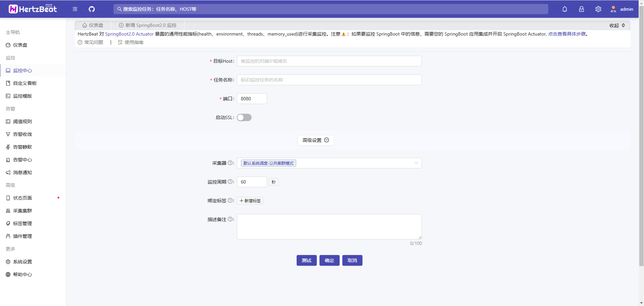Click help icon next to 采集器
This screenshot has width=644, height=306.
pyautogui.click(x=230, y=163)
